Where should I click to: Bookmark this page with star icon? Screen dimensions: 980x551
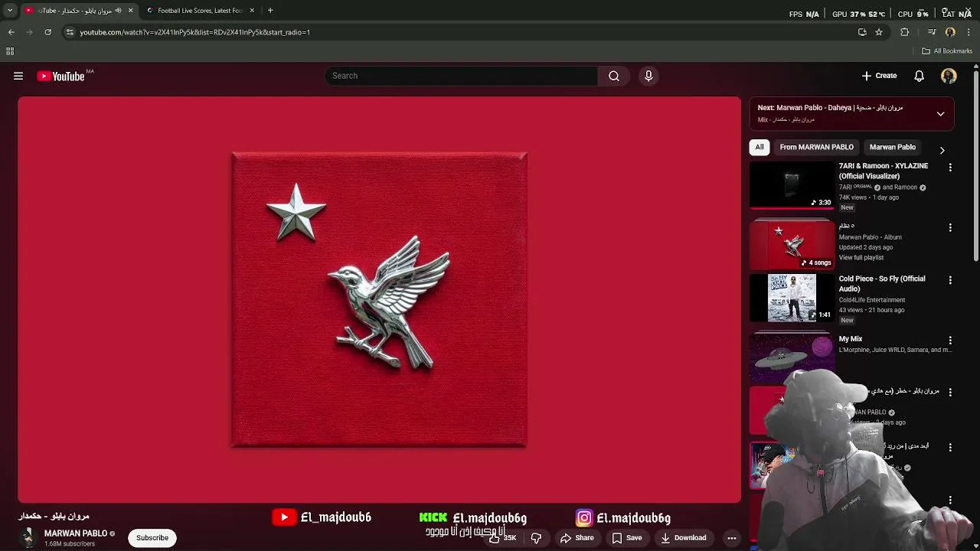[879, 32]
